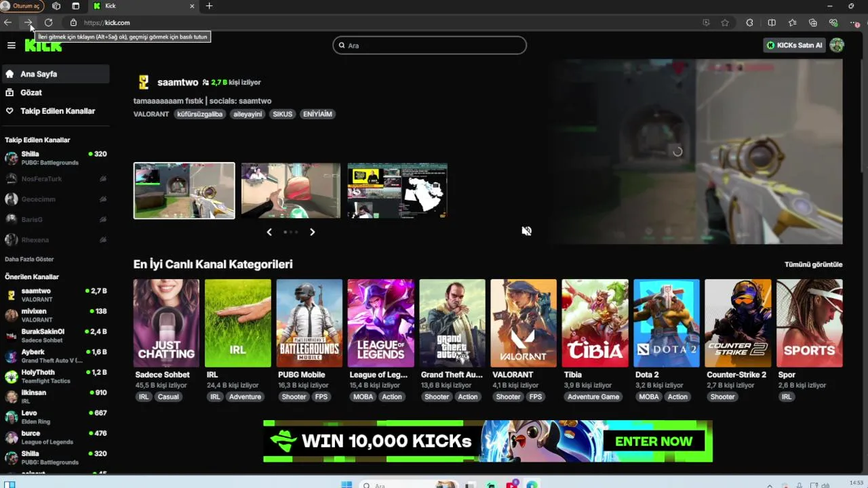Screen dimensions: 868x488
Task: Select the aileyayini tag
Action: [248, 114]
